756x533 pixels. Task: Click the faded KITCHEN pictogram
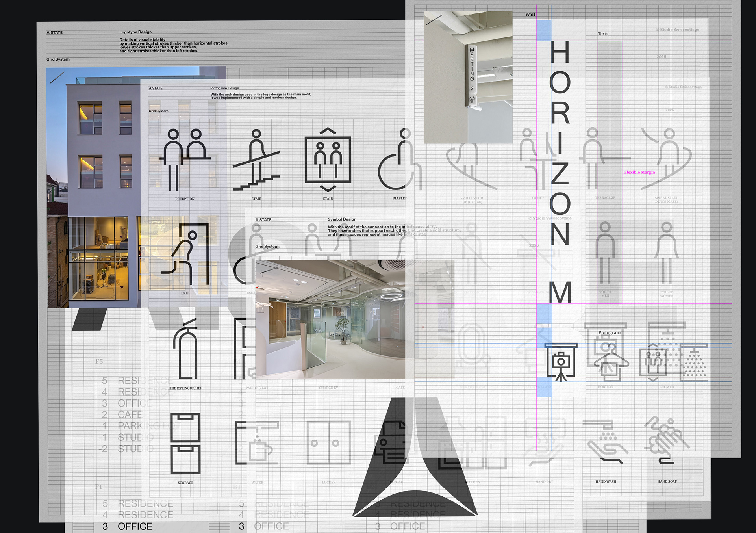pyautogui.click(x=472, y=443)
